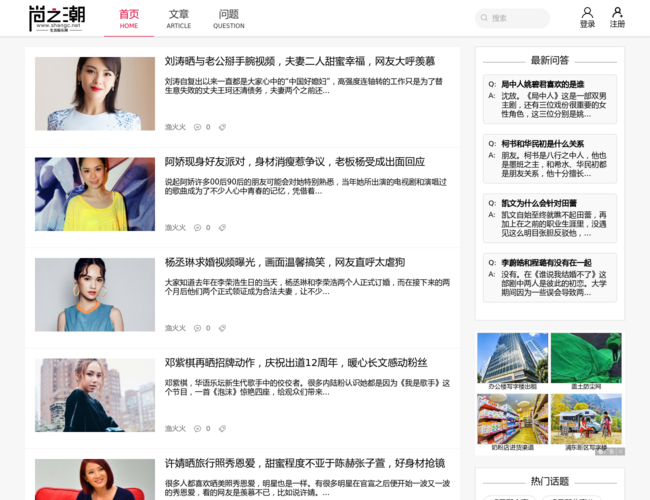The width and height of the screenshot is (650, 500).
Task: Click the 阿娇 article thumbnail image
Action: coord(95,194)
